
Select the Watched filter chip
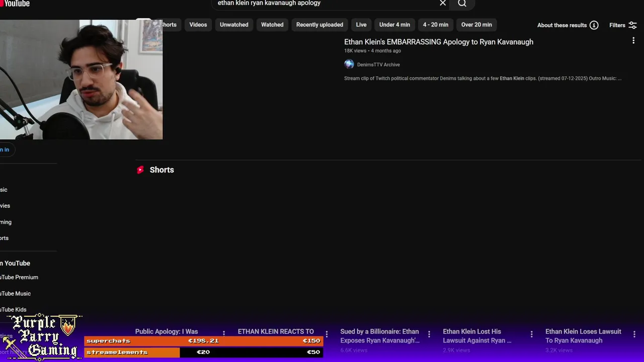tap(272, 25)
